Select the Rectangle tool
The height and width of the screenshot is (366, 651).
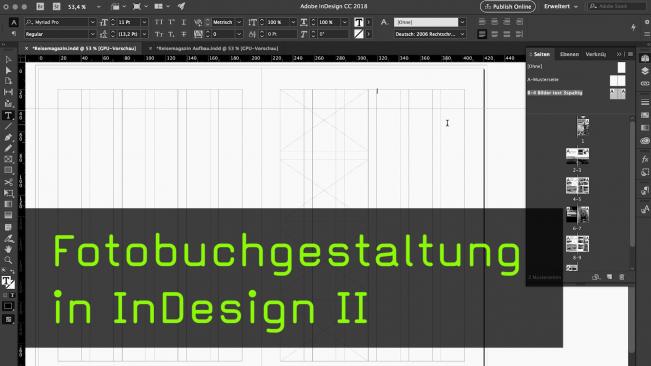point(8,170)
